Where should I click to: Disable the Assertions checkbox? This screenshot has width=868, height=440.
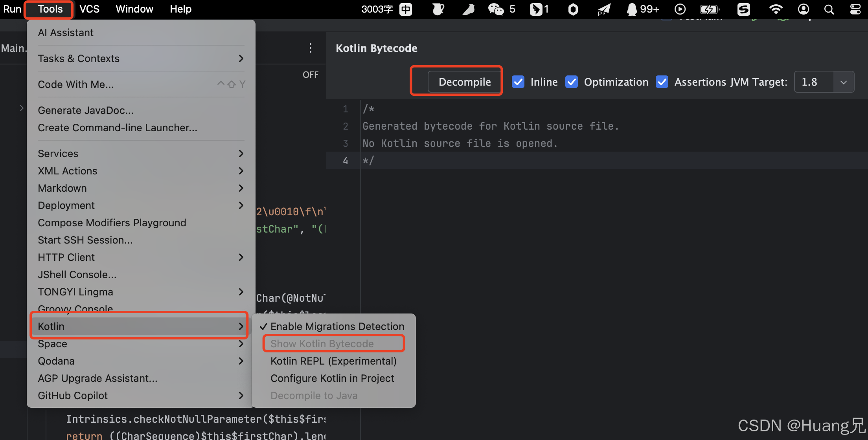click(x=662, y=82)
